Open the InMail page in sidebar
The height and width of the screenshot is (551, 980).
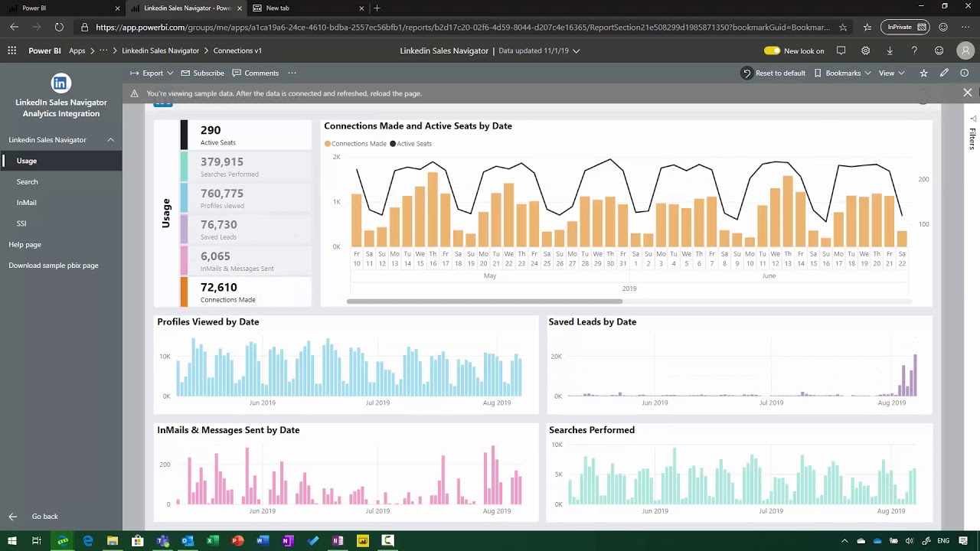point(61,202)
